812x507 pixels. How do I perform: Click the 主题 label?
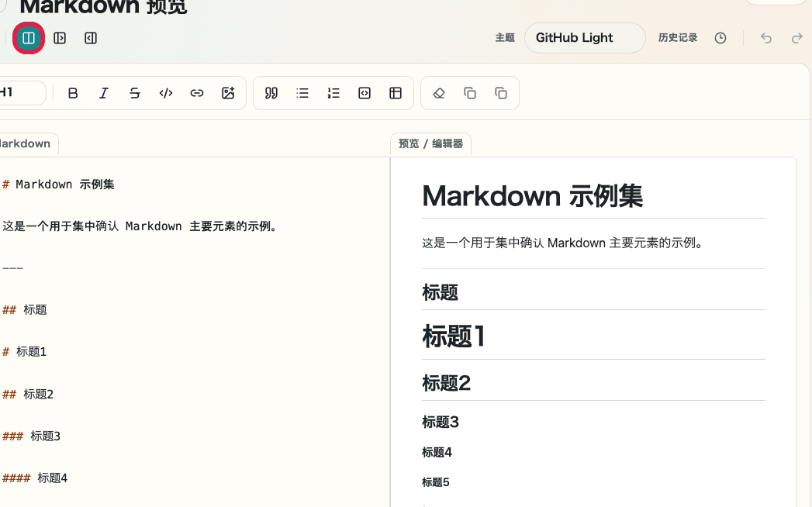[504, 37]
